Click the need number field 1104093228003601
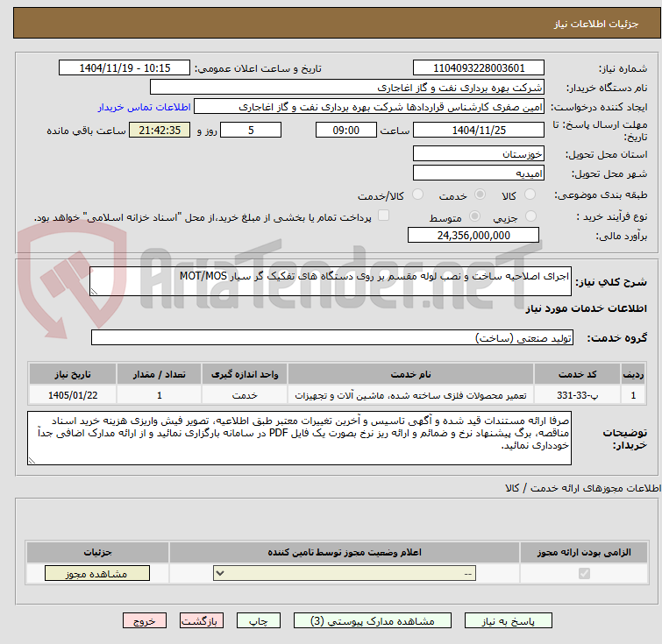The width and height of the screenshot is (662, 644). click(479, 68)
